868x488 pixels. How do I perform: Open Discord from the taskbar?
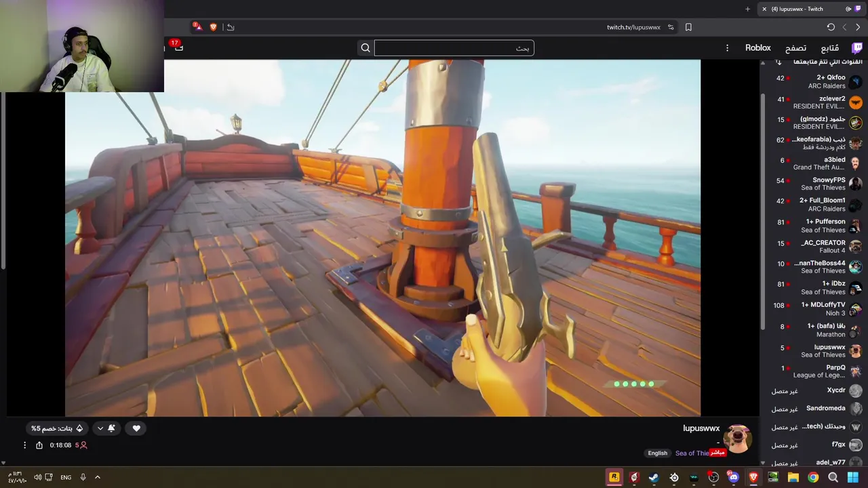pos(733,477)
